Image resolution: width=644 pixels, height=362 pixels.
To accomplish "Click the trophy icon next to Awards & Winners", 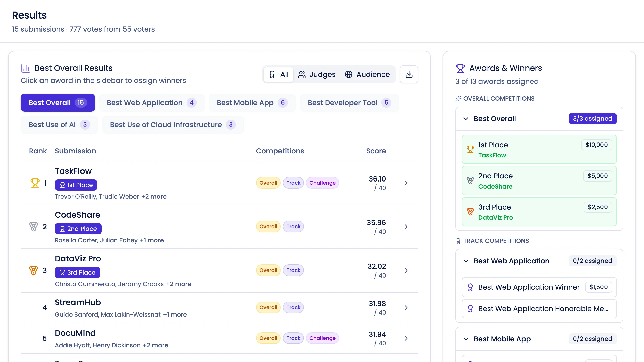I will [x=460, y=68].
